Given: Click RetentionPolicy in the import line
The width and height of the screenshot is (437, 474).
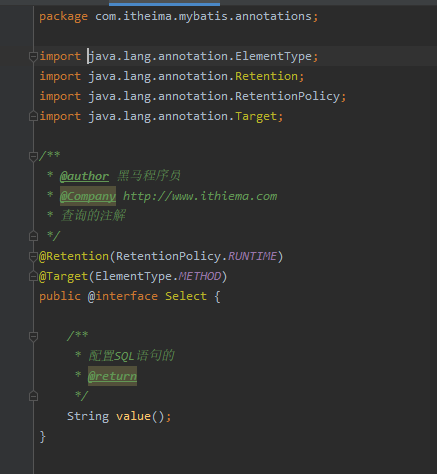Looking at the screenshot, I should click(288, 96).
